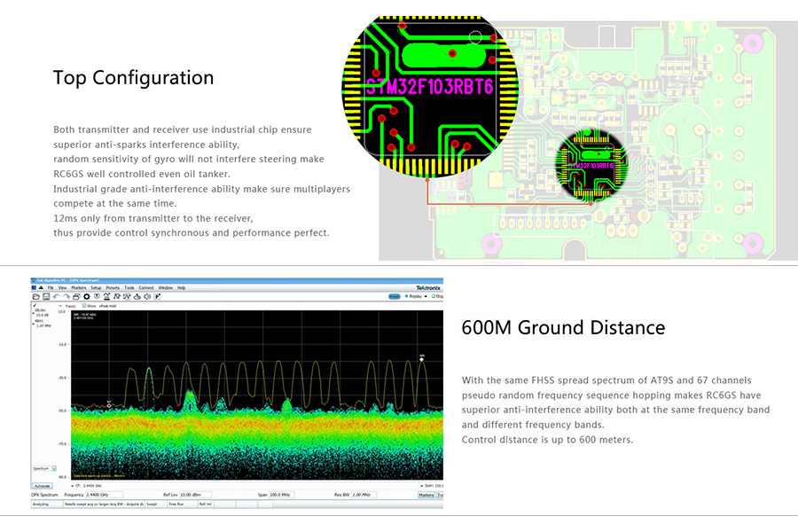Click the Preset button
Image resolution: width=798 pixels, height=532 pixels.
click(x=395, y=296)
